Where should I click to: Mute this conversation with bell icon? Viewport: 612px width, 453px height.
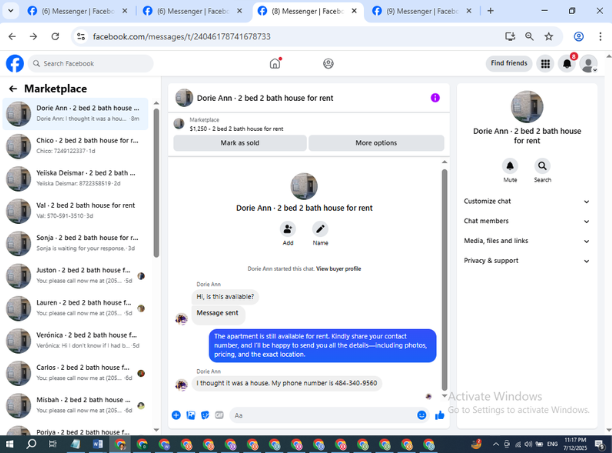[x=510, y=166]
